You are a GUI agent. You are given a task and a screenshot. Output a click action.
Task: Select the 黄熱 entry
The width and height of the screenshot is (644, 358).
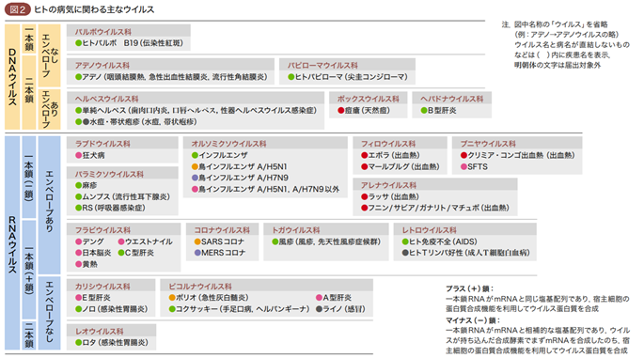point(86,264)
